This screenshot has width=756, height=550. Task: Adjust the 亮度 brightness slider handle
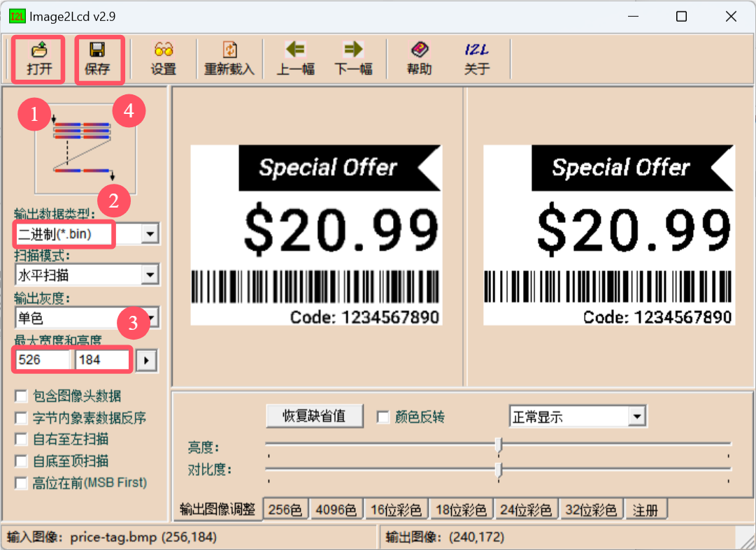499,445
